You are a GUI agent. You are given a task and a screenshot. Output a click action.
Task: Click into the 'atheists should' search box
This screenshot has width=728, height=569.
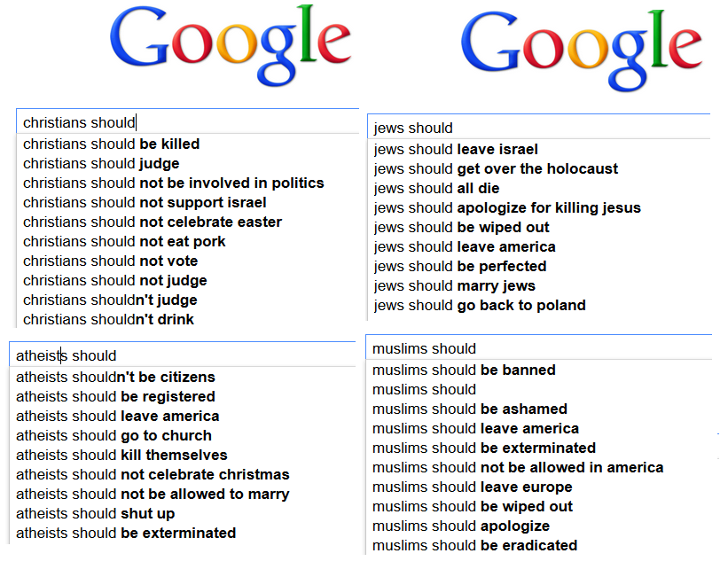pos(182,355)
